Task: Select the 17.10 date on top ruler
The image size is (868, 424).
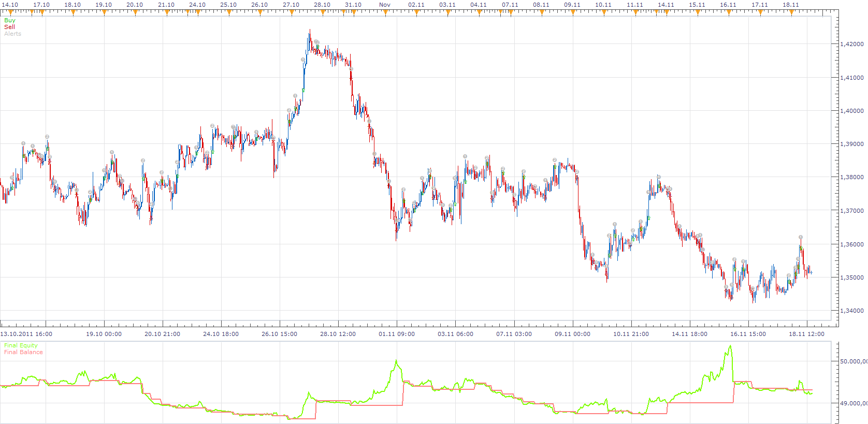Action: click(x=41, y=5)
